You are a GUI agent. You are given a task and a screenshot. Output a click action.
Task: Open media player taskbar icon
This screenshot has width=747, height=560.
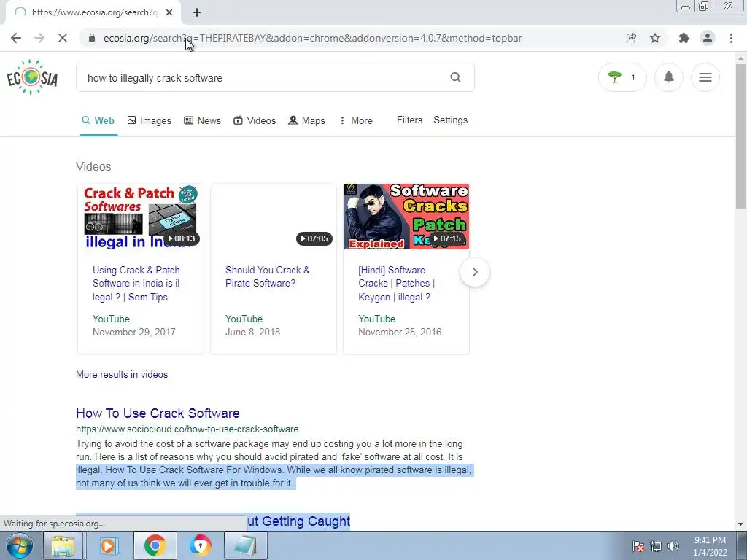[x=109, y=545]
